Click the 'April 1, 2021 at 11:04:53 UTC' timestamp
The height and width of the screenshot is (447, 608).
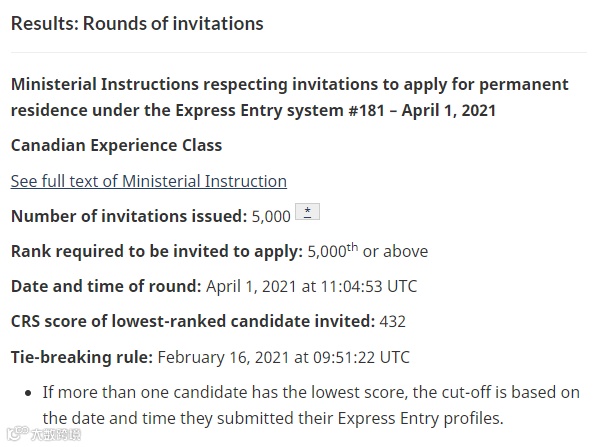pyautogui.click(x=311, y=286)
